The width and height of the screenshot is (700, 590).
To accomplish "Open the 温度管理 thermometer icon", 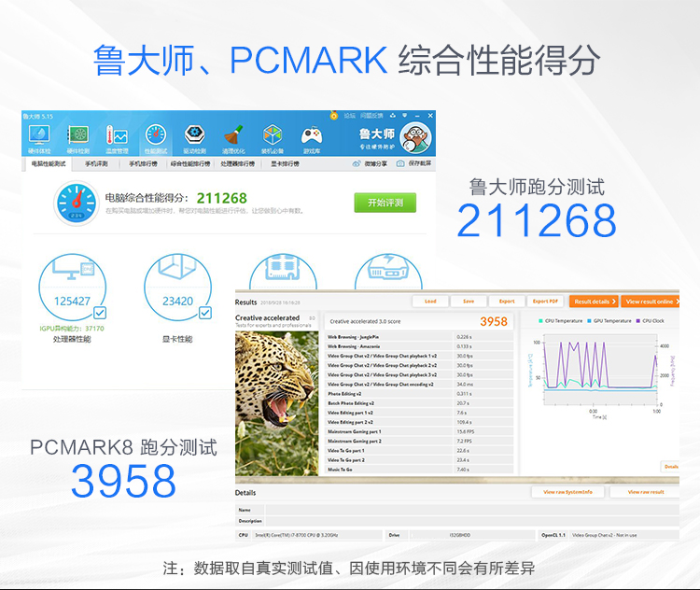I will [x=117, y=134].
